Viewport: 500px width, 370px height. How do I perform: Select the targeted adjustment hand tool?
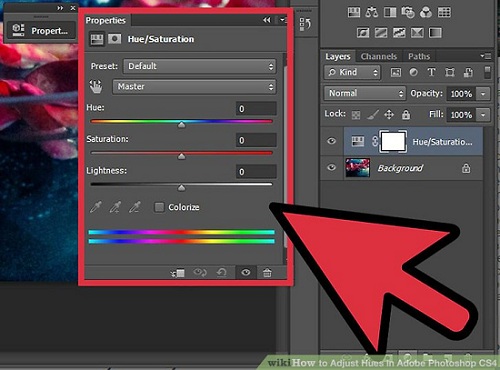click(96, 86)
